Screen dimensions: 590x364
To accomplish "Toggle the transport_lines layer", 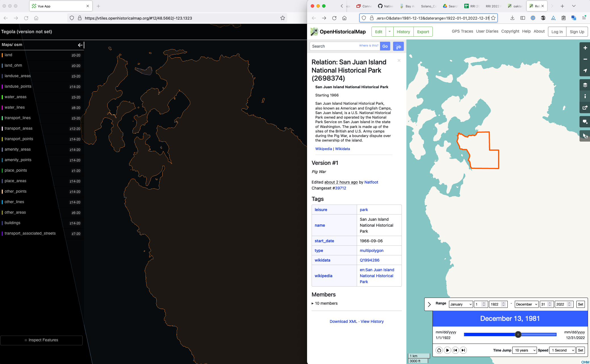I will (41, 118).
